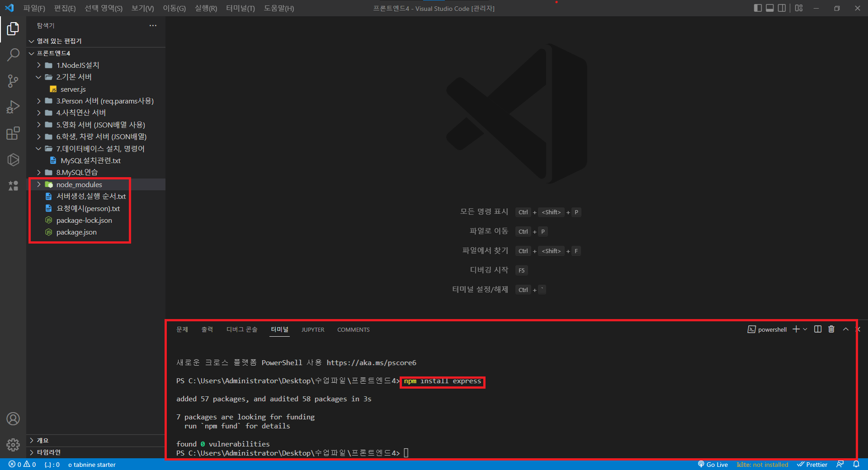Open the Manage gear settings

point(13,445)
